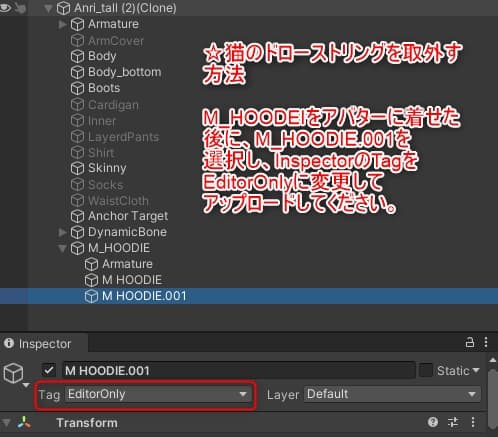498x437 pixels.
Task: Open the GameObject icon picker cube
Action: pyautogui.click(x=14, y=374)
